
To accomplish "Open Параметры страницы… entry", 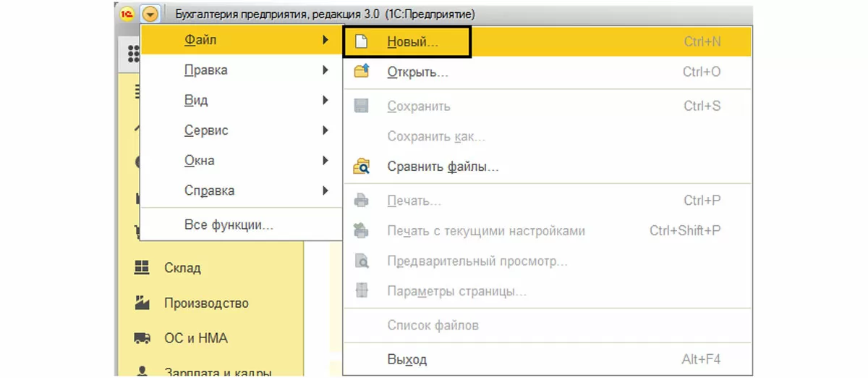I will [x=548, y=292].
